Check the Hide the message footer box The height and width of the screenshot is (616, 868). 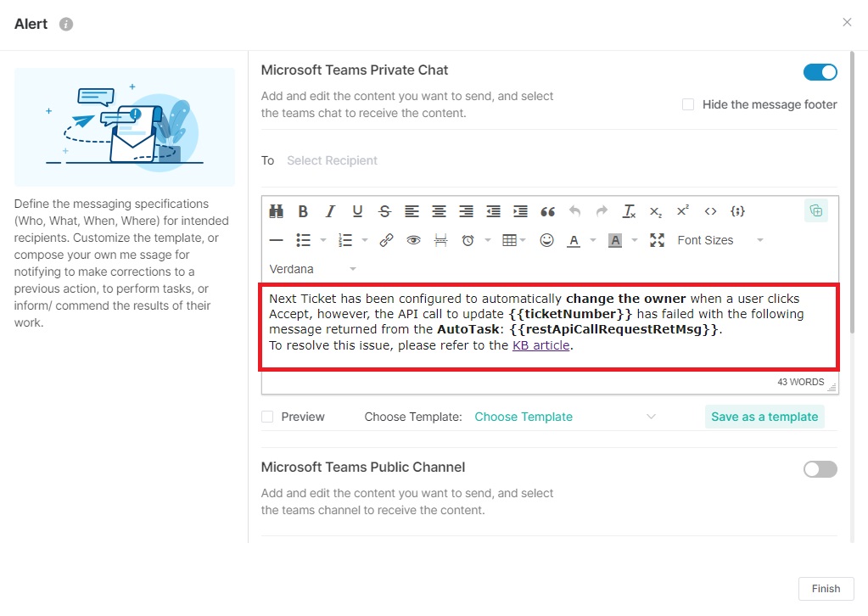point(688,104)
